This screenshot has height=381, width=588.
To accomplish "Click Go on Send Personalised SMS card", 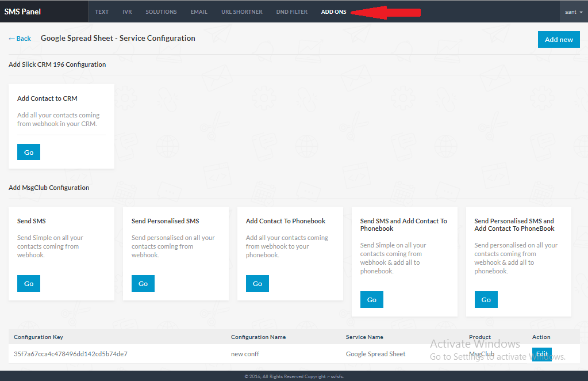I will pos(143,283).
